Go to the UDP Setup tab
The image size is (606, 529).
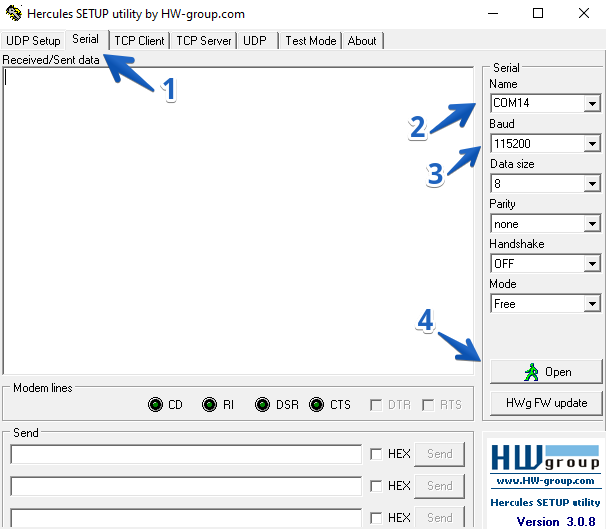click(x=33, y=41)
